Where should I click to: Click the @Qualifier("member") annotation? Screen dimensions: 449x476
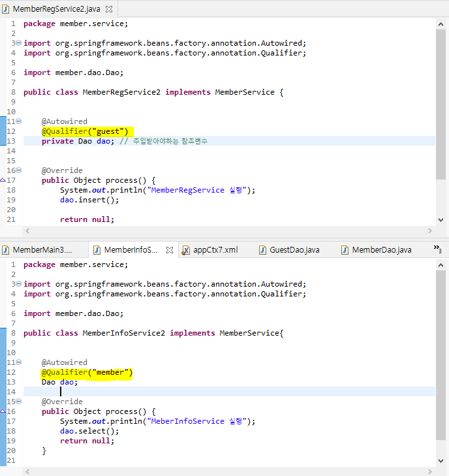point(87,372)
